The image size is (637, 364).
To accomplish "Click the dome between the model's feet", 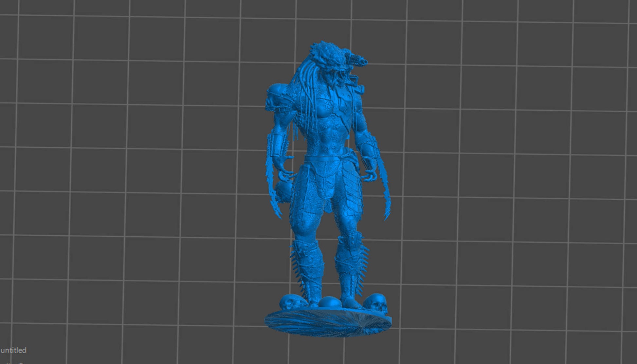I will coord(330,302).
